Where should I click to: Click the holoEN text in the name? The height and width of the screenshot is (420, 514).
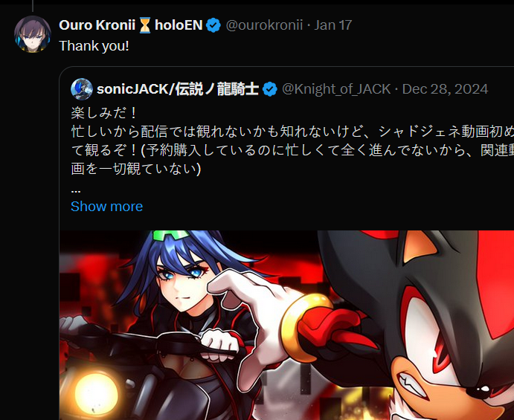click(179, 25)
